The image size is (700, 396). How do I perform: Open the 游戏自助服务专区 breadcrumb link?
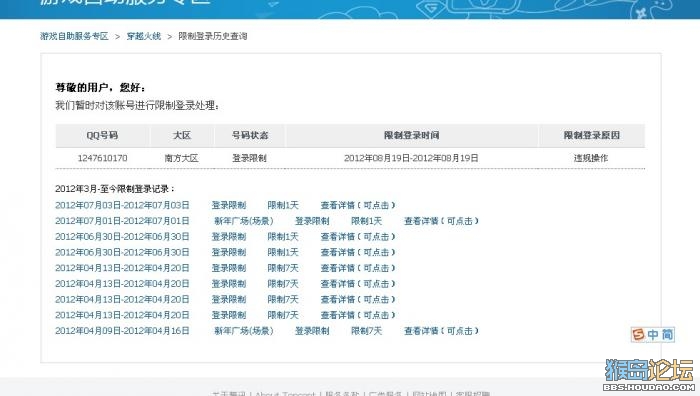pyautogui.click(x=74, y=36)
